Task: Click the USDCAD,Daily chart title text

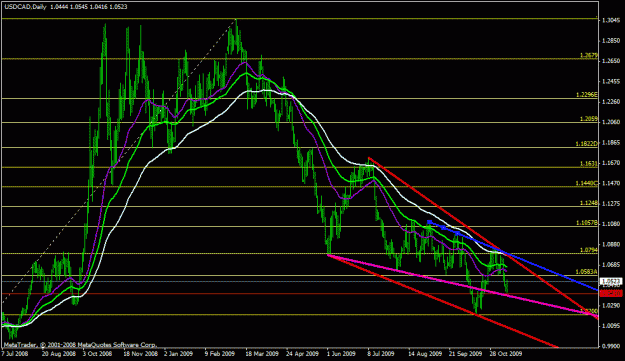Action: (25, 7)
